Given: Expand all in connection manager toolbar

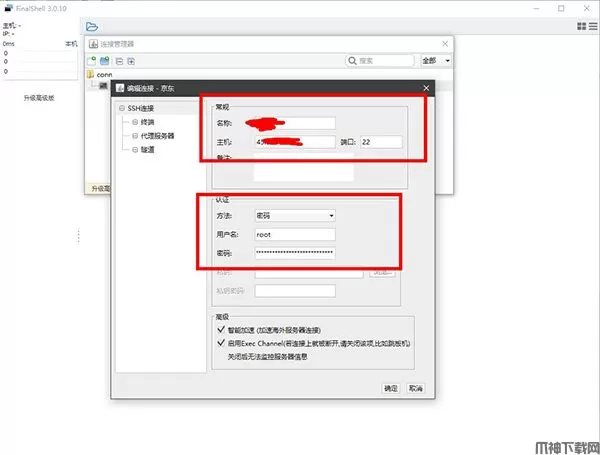Looking at the screenshot, I should point(131,61).
